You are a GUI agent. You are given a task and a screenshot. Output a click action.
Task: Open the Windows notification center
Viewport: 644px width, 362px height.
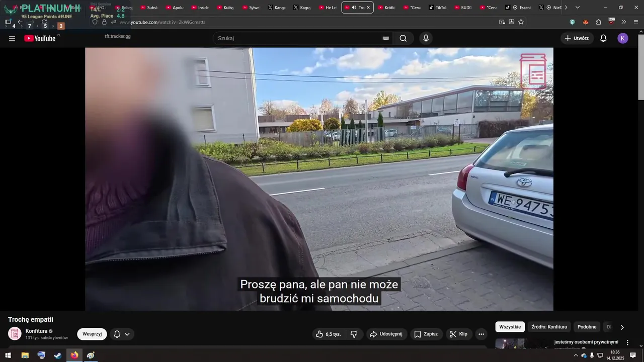pos(633,355)
